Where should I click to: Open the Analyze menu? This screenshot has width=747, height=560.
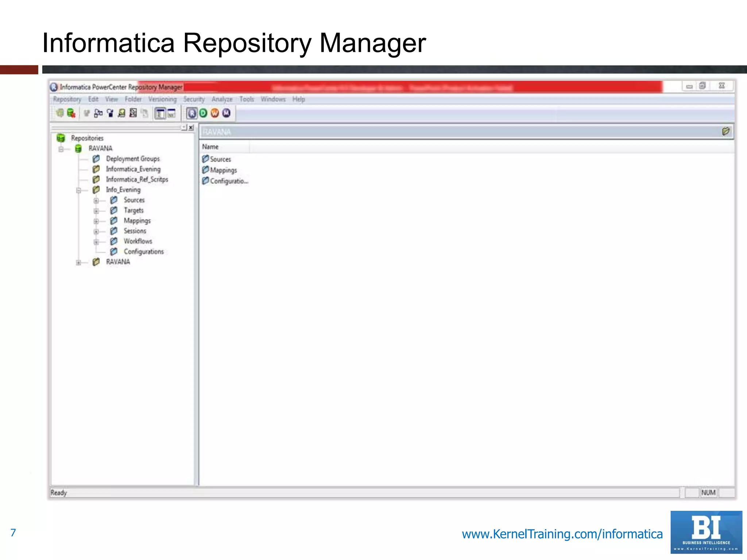click(x=222, y=99)
